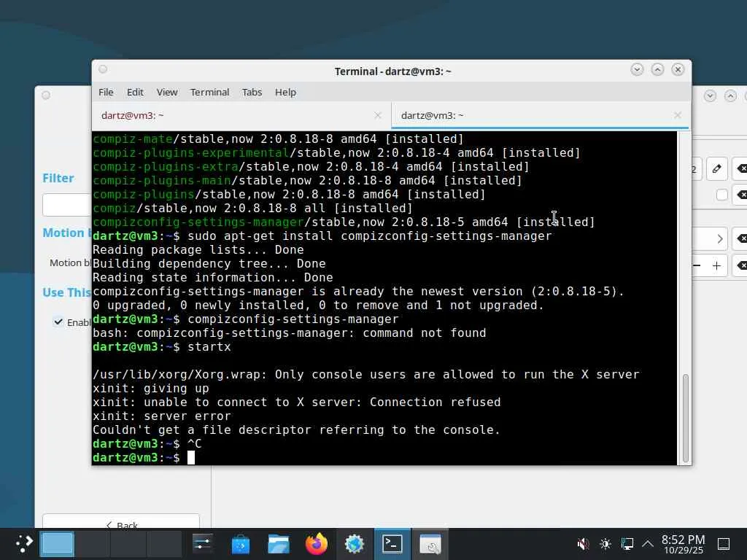The height and width of the screenshot is (560, 747).
Task: Increase value with plus stepper in background window
Action: (716, 265)
